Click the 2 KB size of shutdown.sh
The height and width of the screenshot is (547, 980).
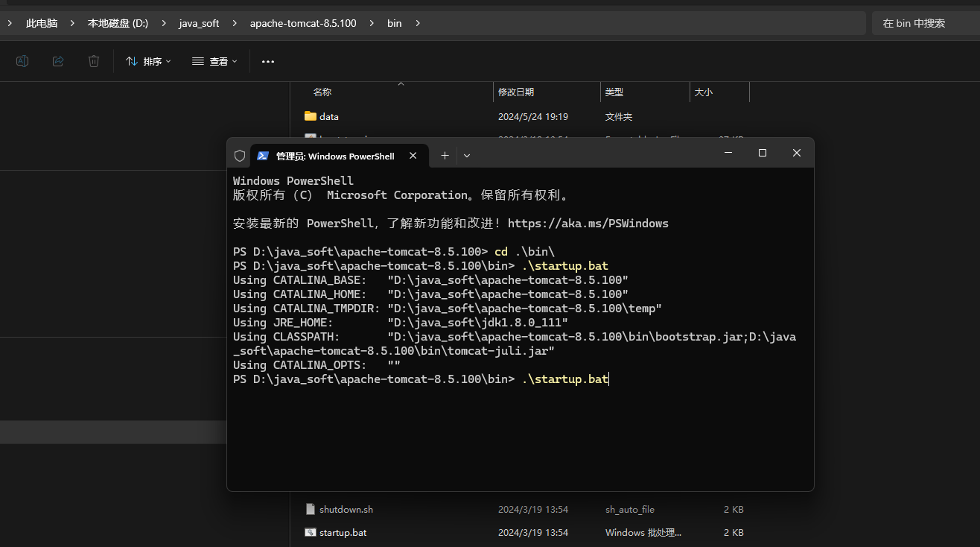click(734, 510)
